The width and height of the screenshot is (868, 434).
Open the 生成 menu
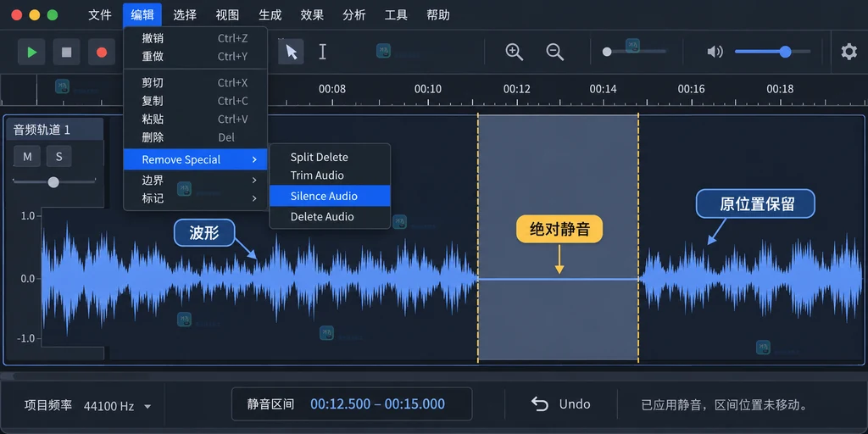coord(270,15)
